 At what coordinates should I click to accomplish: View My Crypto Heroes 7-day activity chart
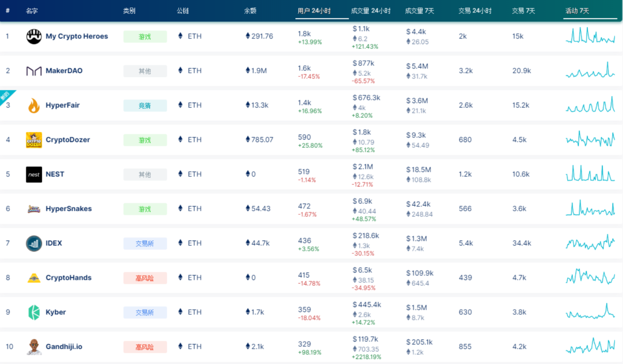(590, 35)
